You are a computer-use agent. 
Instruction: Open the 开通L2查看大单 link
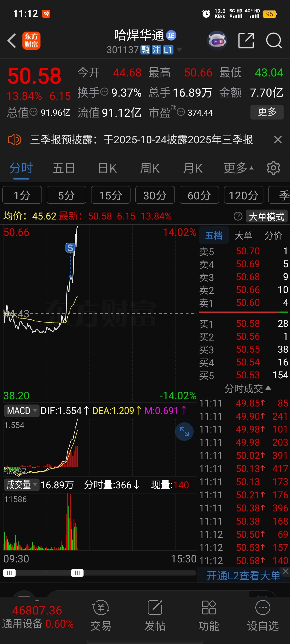tap(243, 576)
